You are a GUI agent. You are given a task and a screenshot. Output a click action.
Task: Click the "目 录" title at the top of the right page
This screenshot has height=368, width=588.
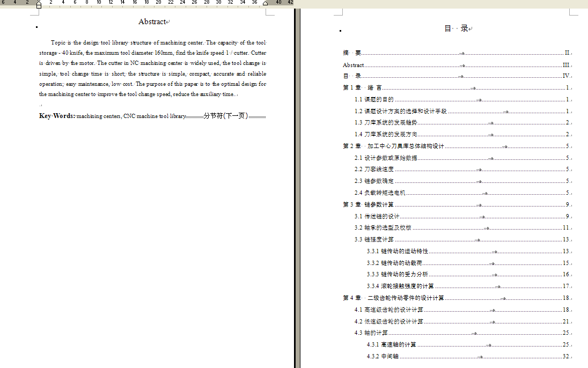coord(456,28)
